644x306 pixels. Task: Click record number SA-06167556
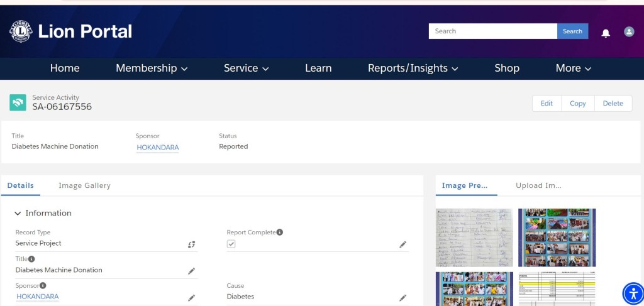pyautogui.click(x=62, y=107)
